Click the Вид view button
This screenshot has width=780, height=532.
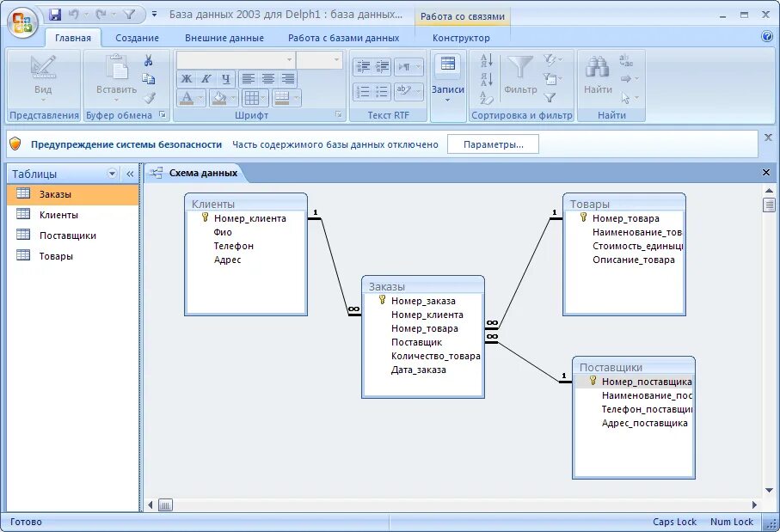tap(43, 77)
